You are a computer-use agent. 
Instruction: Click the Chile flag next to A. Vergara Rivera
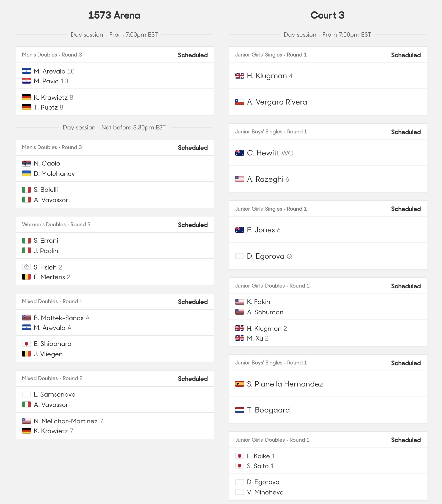[240, 102]
